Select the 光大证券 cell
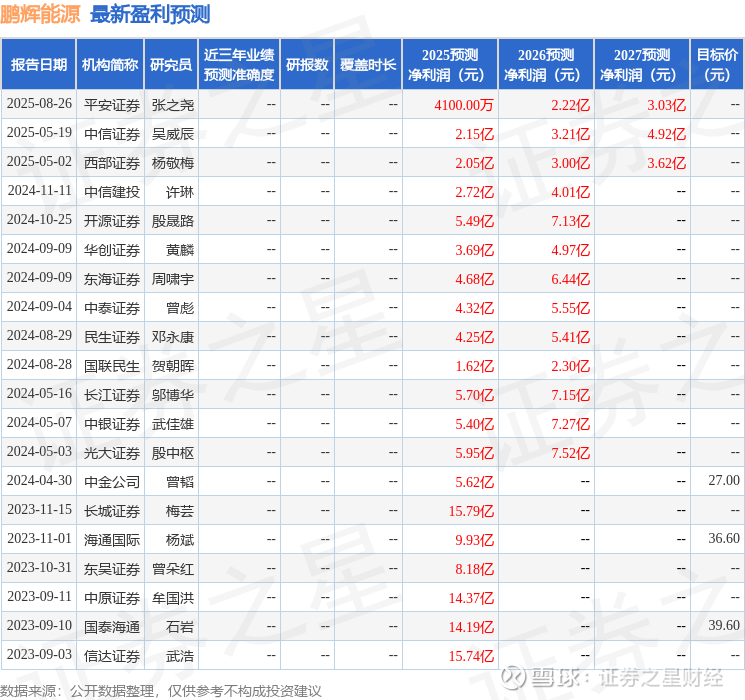This screenshot has width=745, height=700. [112, 453]
